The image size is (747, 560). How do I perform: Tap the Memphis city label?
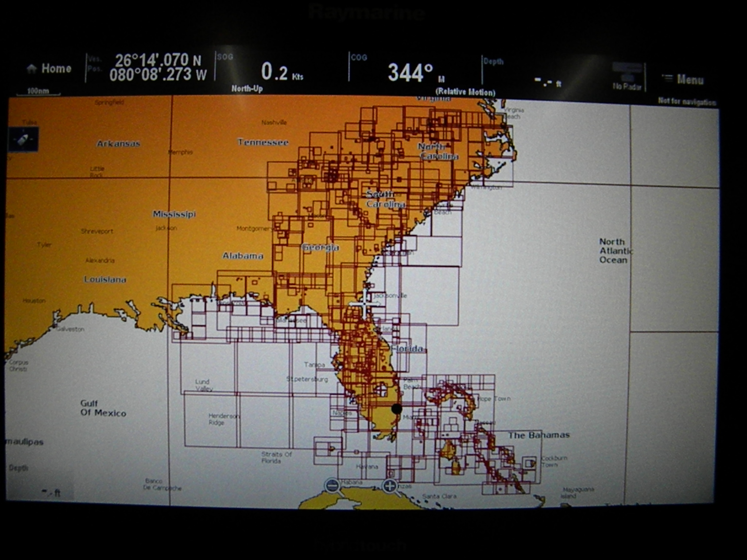pyautogui.click(x=181, y=152)
